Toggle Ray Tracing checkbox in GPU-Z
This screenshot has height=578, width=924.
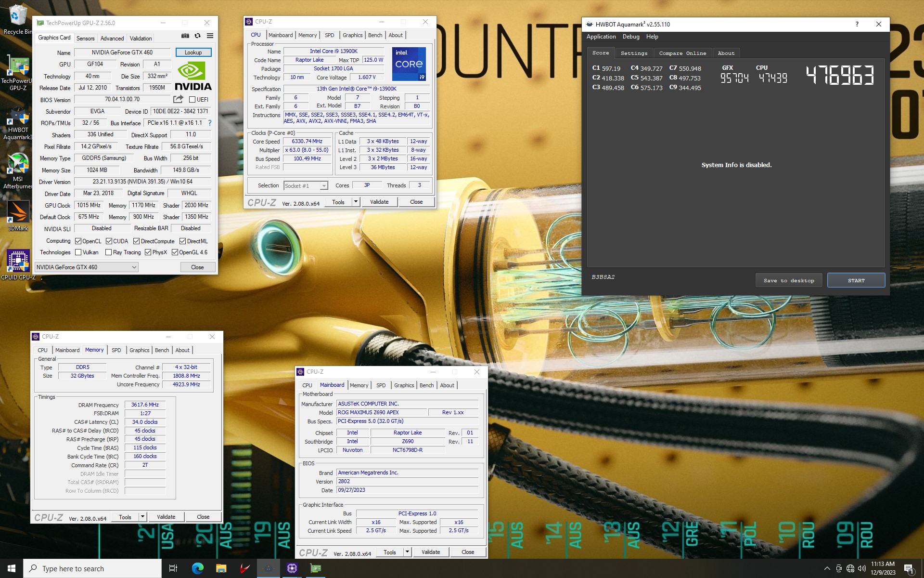click(109, 252)
